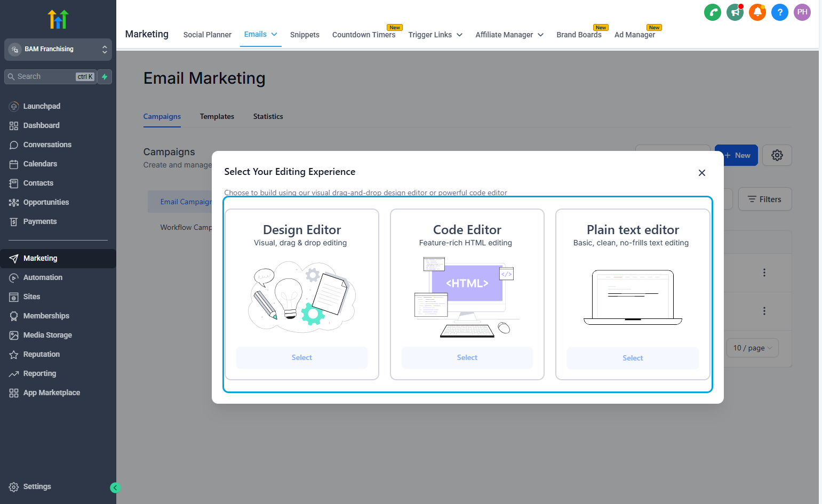The height and width of the screenshot is (504, 822).
Task: Open the 10 / page size dropdown
Action: point(753,348)
